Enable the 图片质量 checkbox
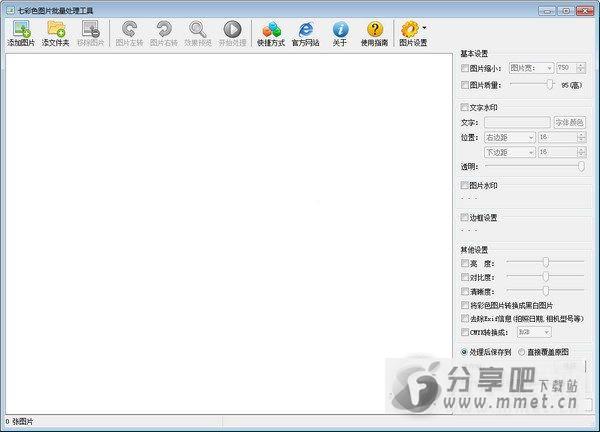The height and width of the screenshot is (432, 600). (465, 85)
